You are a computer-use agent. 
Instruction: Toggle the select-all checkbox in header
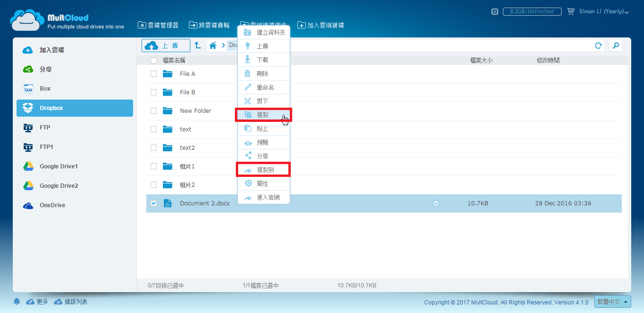153,60
